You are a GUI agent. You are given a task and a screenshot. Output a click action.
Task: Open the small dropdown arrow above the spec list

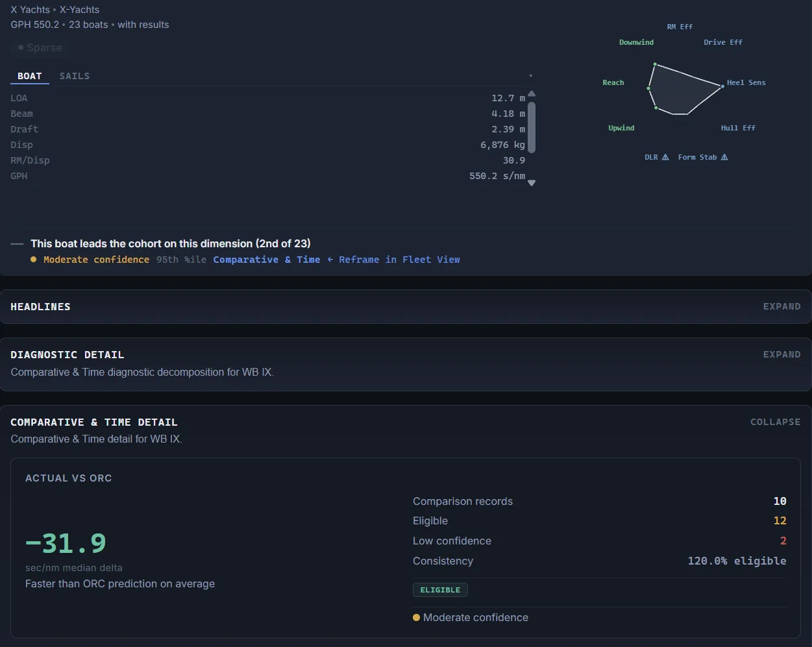pos(530,76)
